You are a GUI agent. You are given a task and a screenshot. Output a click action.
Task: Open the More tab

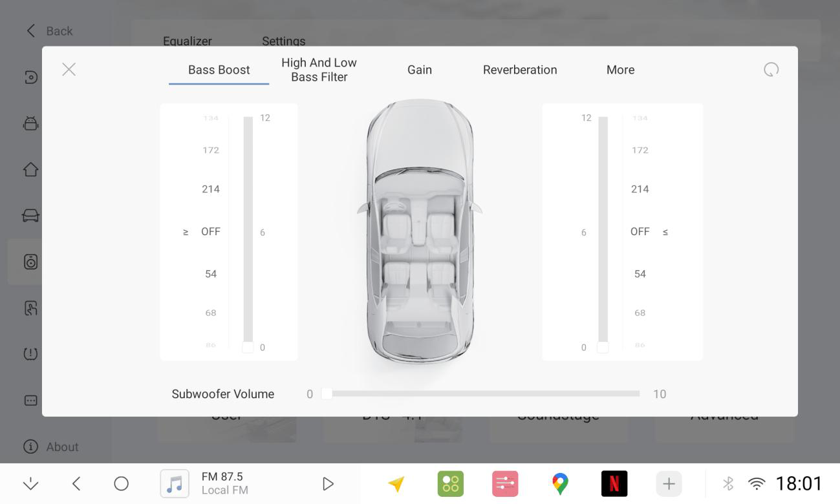pos(620,70)
